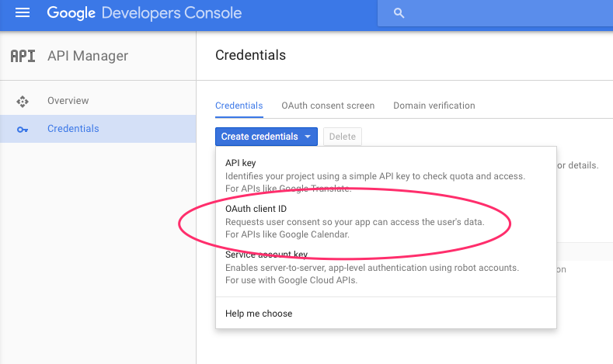Click the API Manager logo icon
This screenshot has width=613, height=364.
(23, 56)
